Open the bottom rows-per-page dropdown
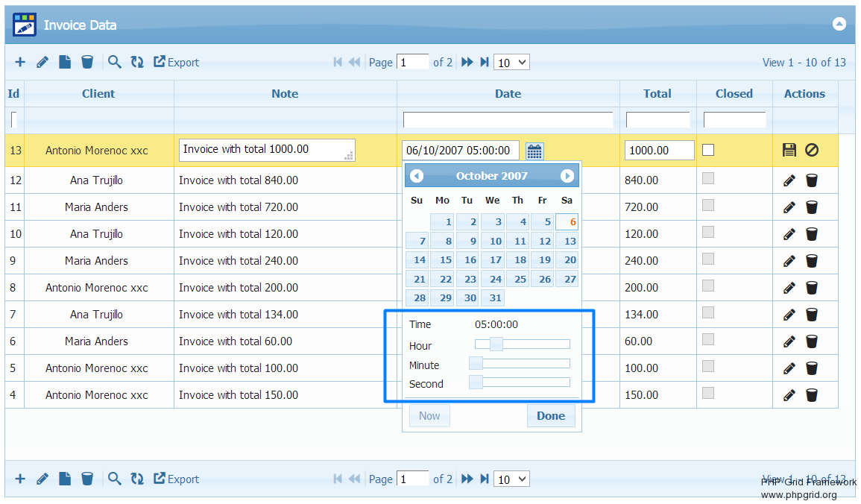The height and width of the screenshot is (504, 861). 512,479
